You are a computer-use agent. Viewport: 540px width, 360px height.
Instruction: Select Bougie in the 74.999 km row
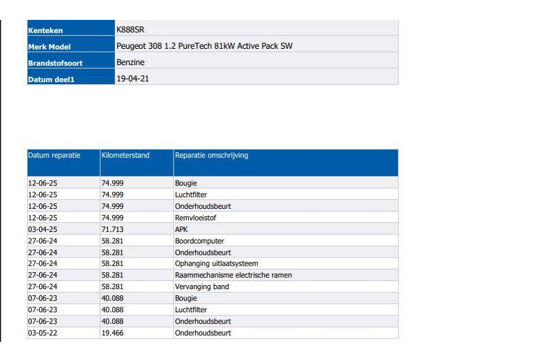[186, 183]
